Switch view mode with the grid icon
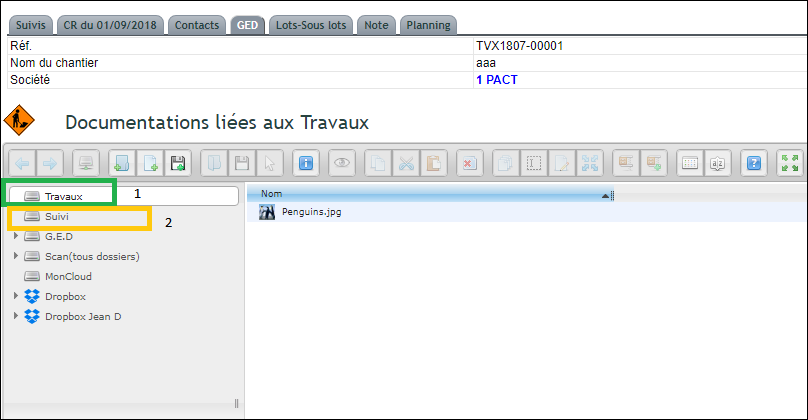Screen dimensions: 808x420 pyautogui.click(x=690, y=164)
